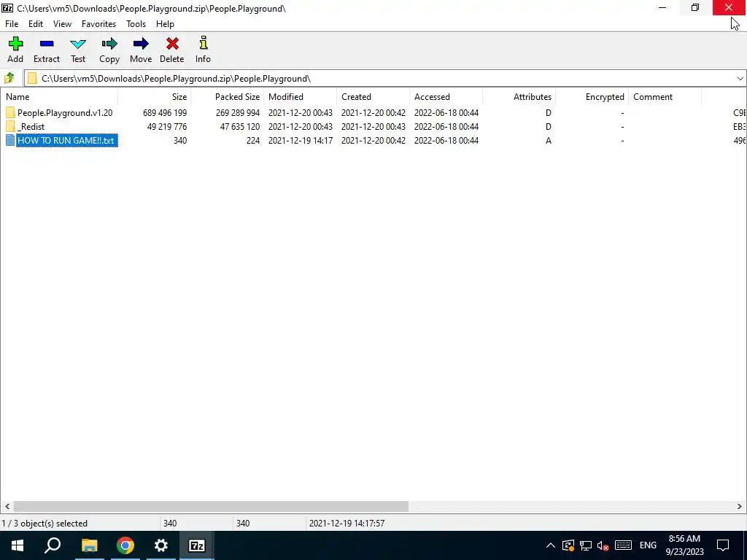
Task: Click the _Redist folder icon
Action: click(x=10, y=127)
